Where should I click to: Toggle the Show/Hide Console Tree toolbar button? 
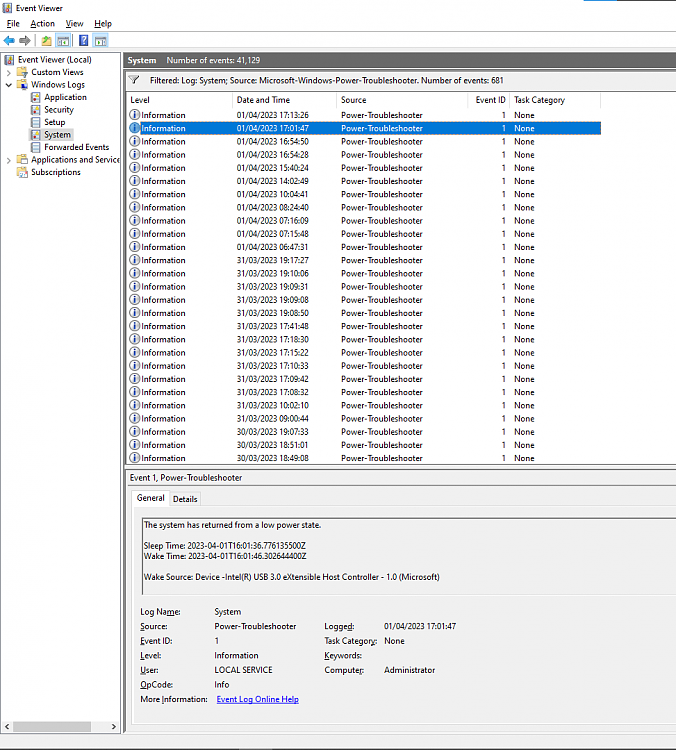pos(63,41)
